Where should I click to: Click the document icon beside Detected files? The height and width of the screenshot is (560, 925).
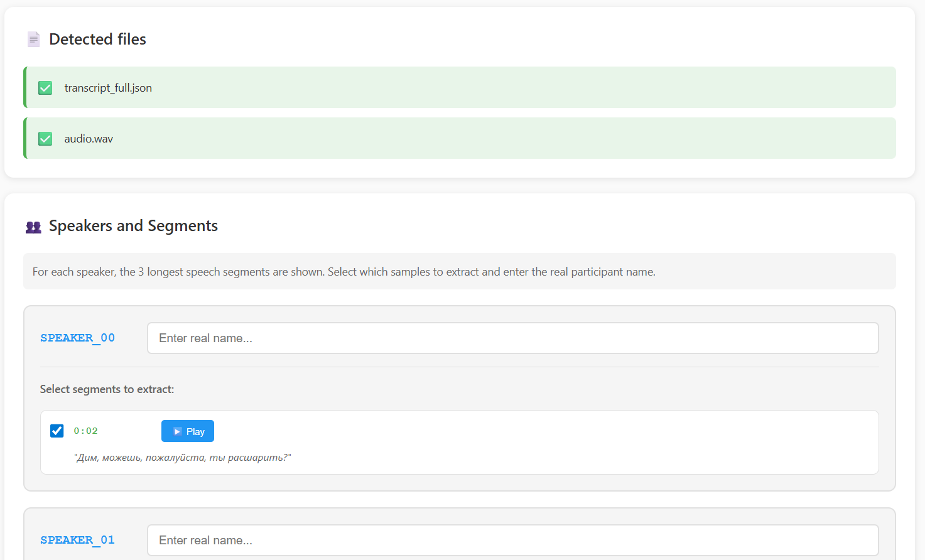click(33, 40)
